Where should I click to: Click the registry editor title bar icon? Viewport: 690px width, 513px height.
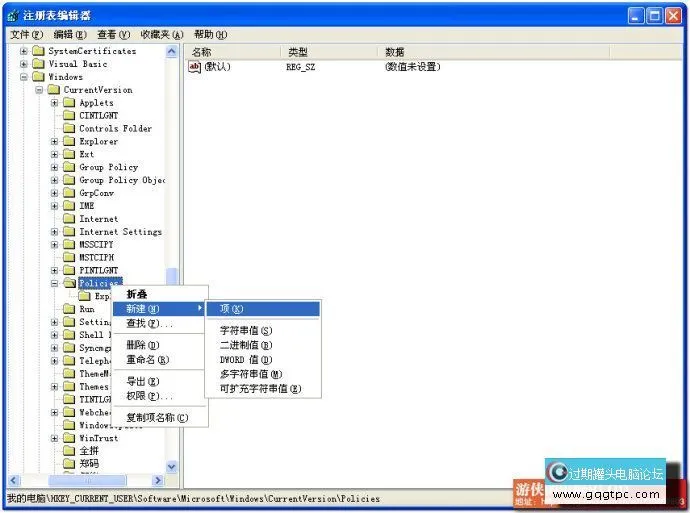14,16
